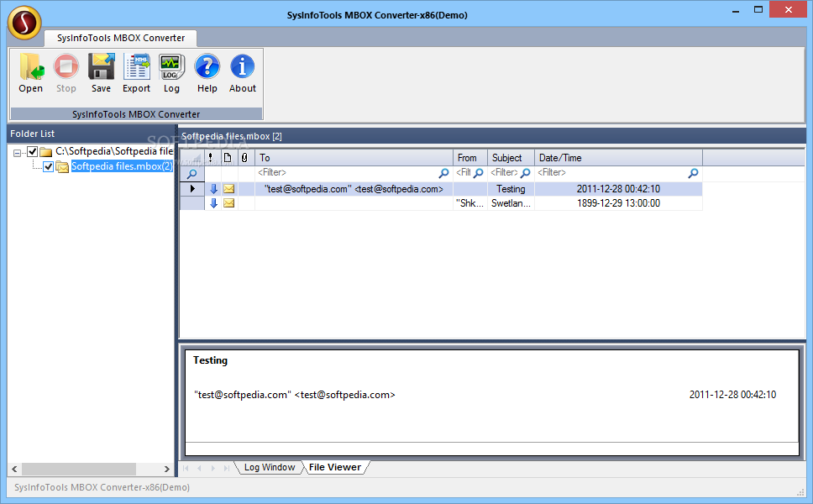
Task: Click the Softpedia files.mbox [2] panel title
Action: (x=231, y=136)
